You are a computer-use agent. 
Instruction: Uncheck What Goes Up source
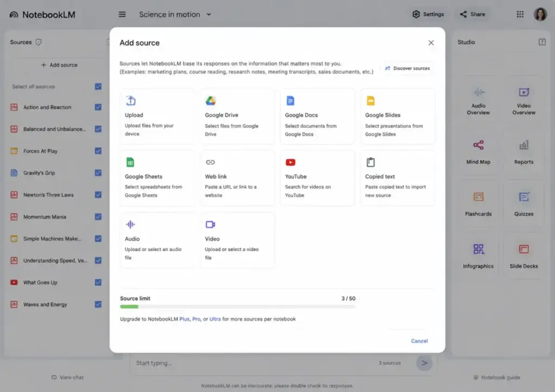coord(98,283)
